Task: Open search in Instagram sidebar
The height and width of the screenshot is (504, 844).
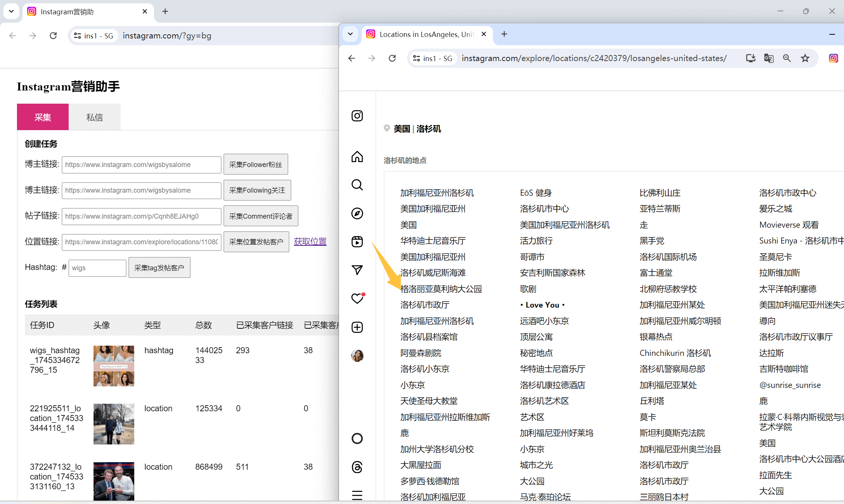Action: click(357, 185)
